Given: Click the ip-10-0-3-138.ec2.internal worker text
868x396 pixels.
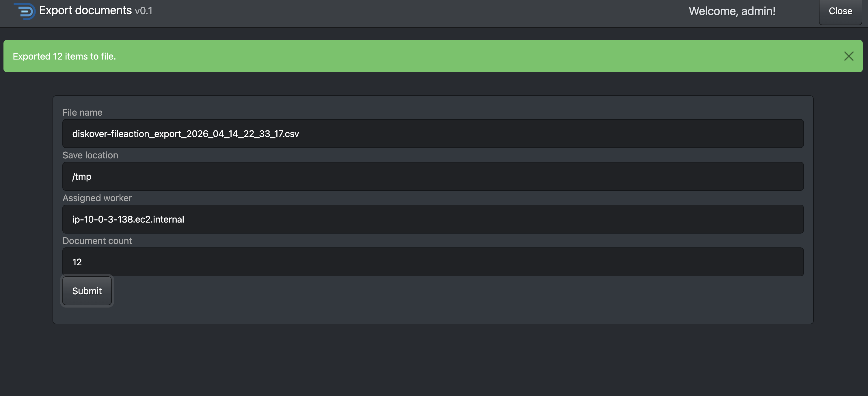Looking at the screenshot, I should coord(128,220).
